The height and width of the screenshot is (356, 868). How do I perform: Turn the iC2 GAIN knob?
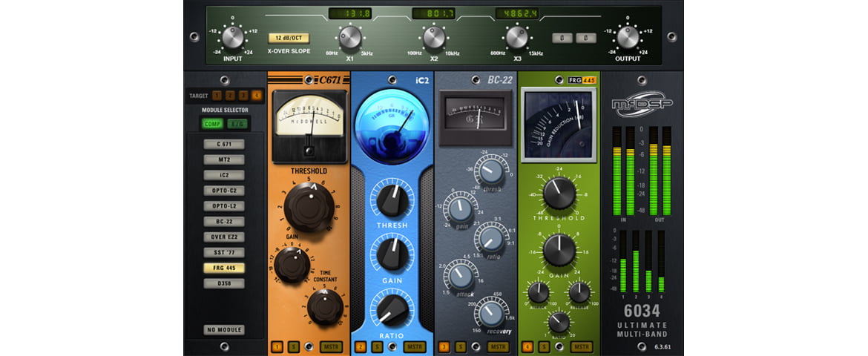(x=392, y=255)
